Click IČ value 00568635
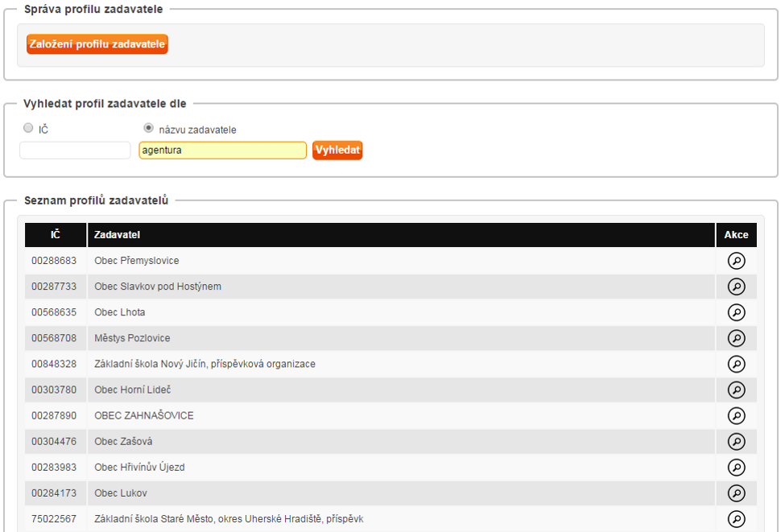Screen dimensions: 781x532 click(54, 312)
